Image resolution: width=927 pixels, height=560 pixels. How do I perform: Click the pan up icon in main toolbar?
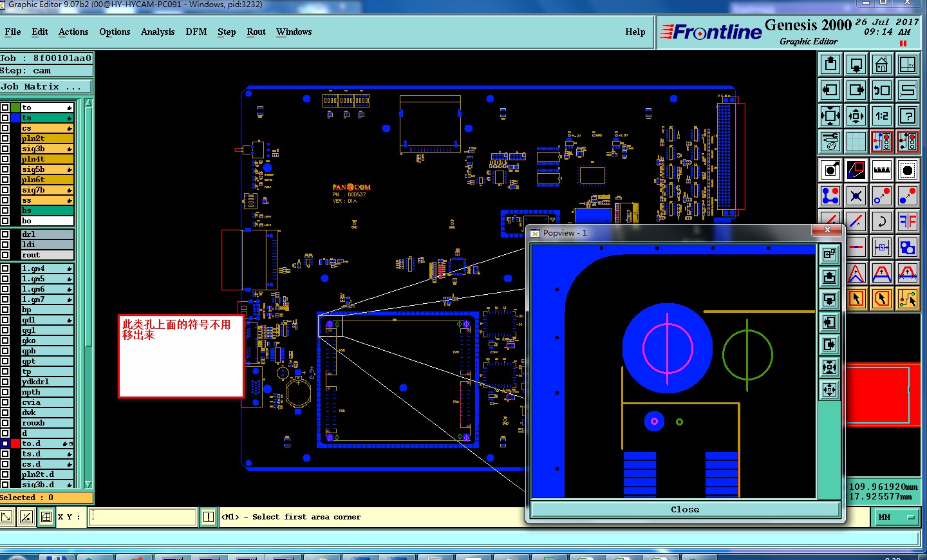point(830,64)
